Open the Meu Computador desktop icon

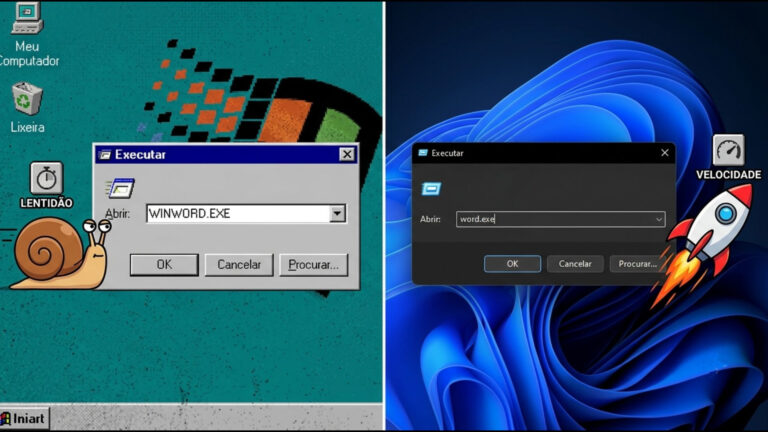(27, 33)
